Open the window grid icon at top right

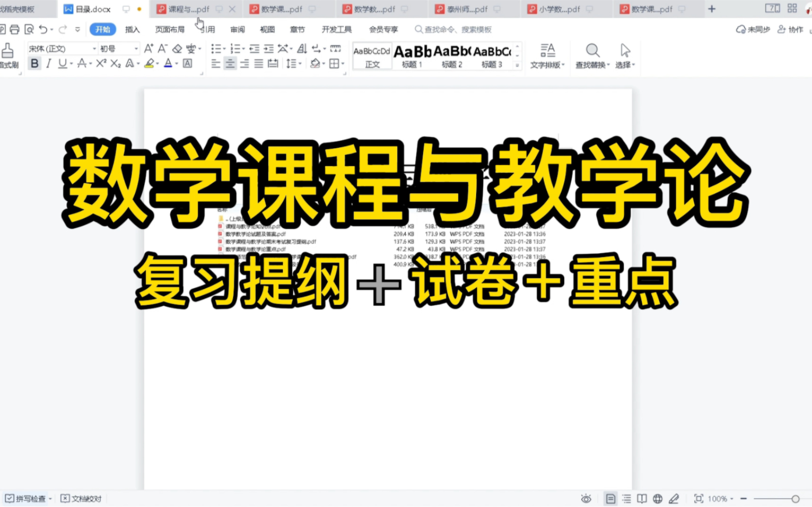click(792, 8)
